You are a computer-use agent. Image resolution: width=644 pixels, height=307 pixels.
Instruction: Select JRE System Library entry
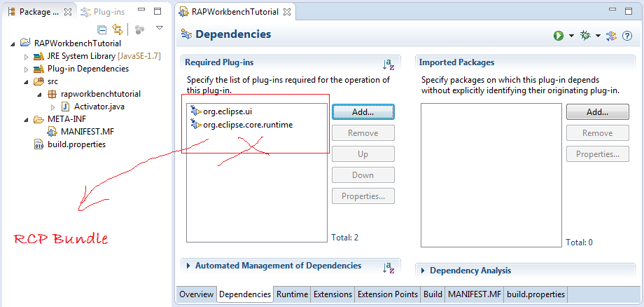[104, 56]
